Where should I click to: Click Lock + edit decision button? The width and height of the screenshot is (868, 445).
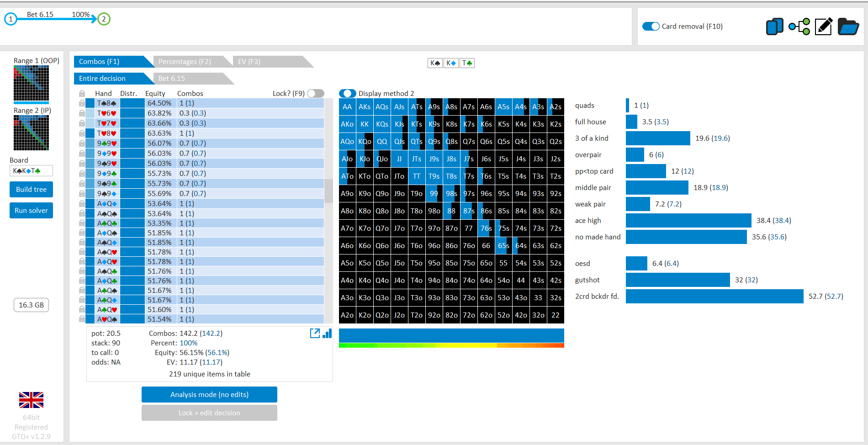[209, 413]
